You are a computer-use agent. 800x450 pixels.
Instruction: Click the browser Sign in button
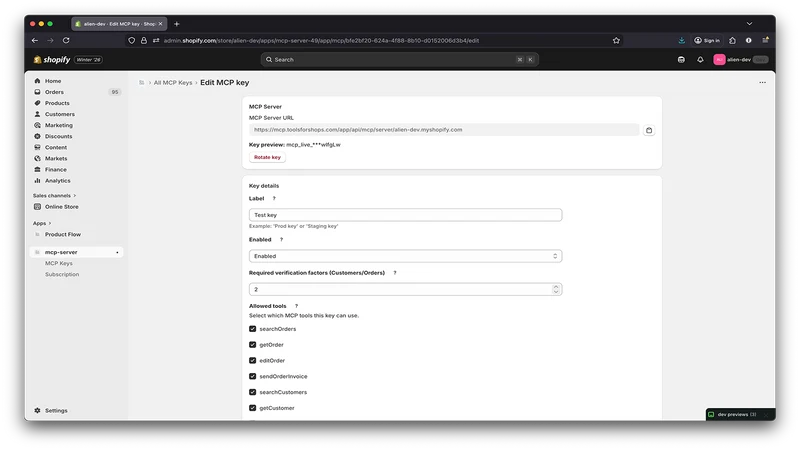pos(707,40)
